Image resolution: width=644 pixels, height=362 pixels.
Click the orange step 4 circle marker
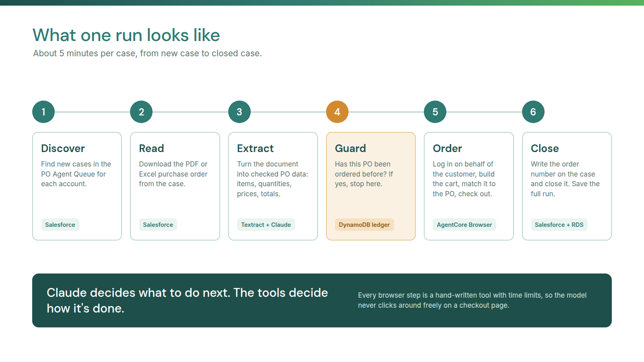click(337, 112)
